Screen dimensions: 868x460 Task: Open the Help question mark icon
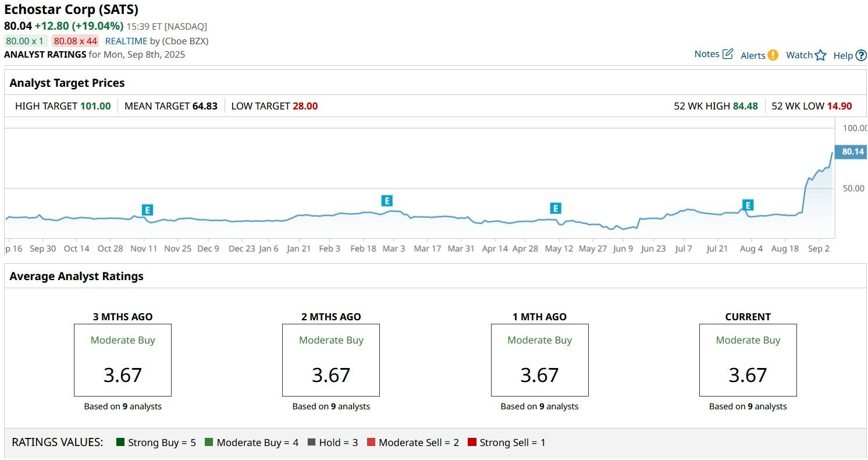tap(861, 55)
